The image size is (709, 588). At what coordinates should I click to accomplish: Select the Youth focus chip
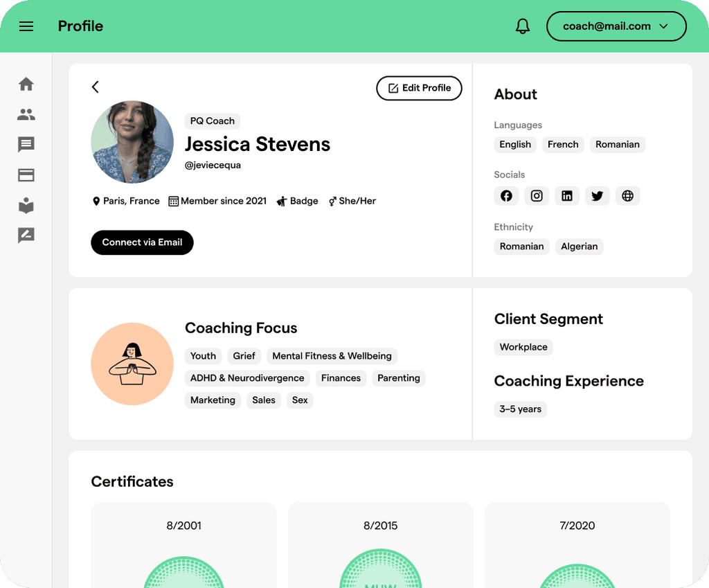pyautogui.click(x=203, y=356)
